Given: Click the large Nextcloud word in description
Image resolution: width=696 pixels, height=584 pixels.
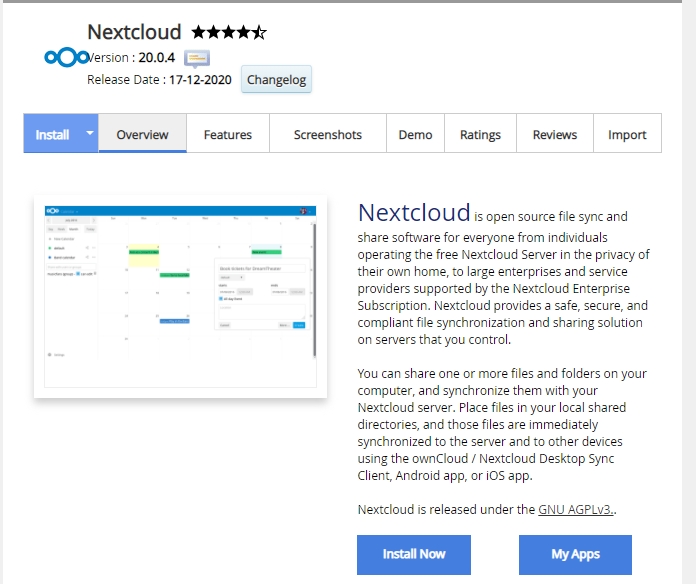Looking at the screenshot, I should (414, 213).
